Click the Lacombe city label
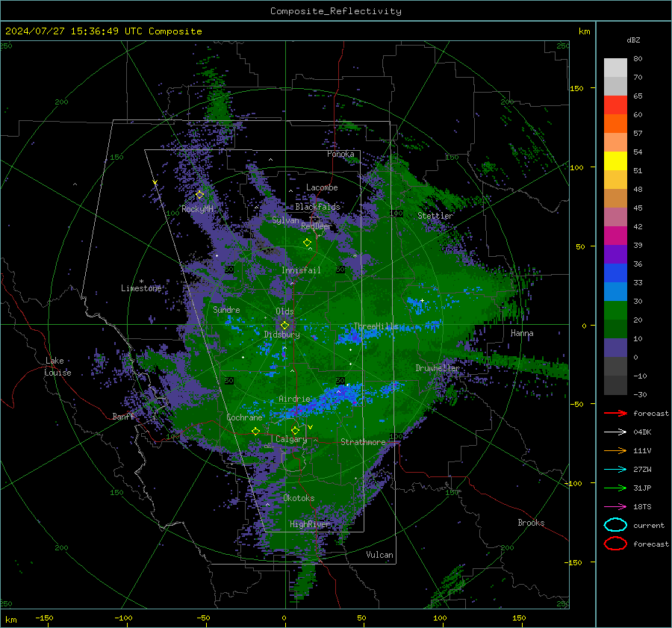672x628 pixels. pos(322,187)
